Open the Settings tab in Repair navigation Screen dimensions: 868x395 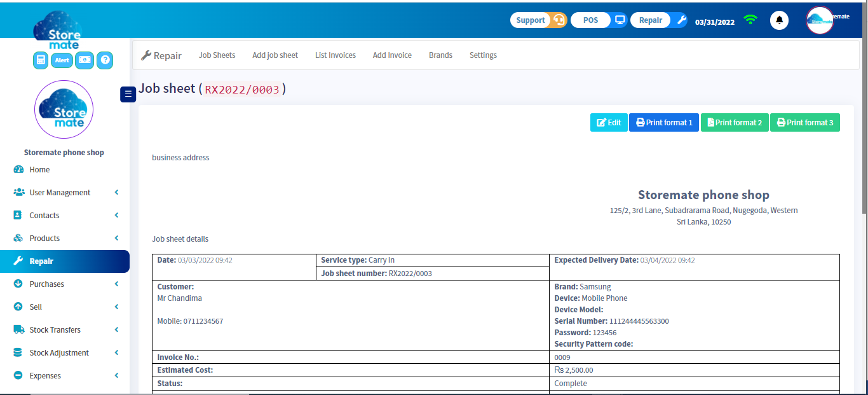pos(483,55)
